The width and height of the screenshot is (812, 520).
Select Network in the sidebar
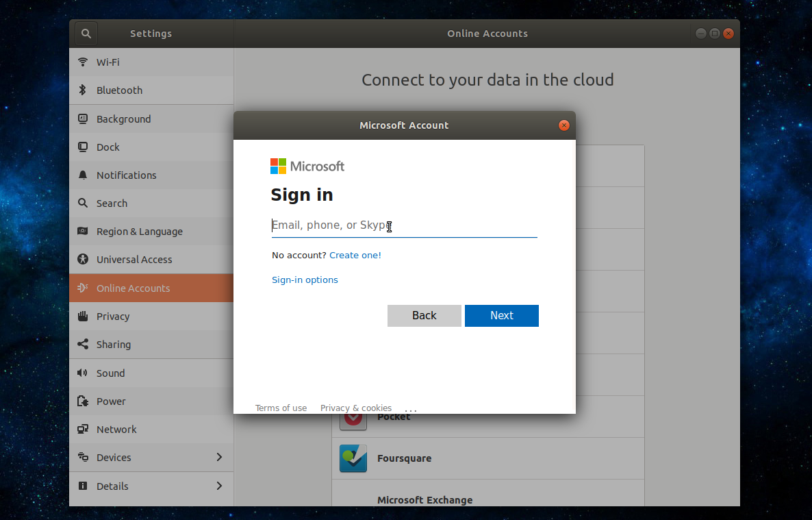151,430
